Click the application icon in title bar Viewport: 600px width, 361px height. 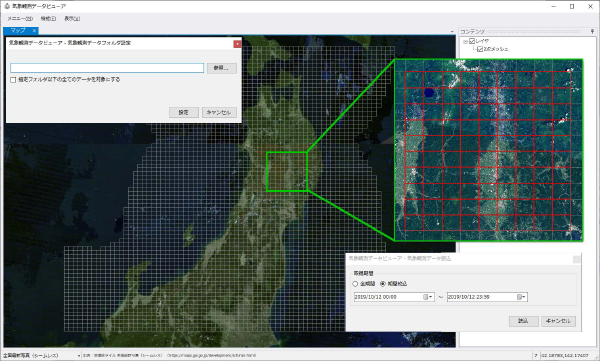(x=7, y=7)
